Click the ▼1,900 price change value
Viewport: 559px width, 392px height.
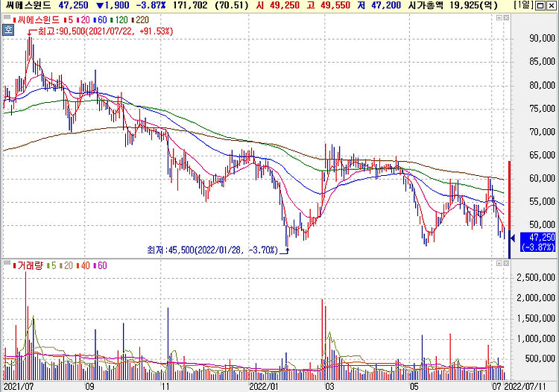tap(113, 5)
